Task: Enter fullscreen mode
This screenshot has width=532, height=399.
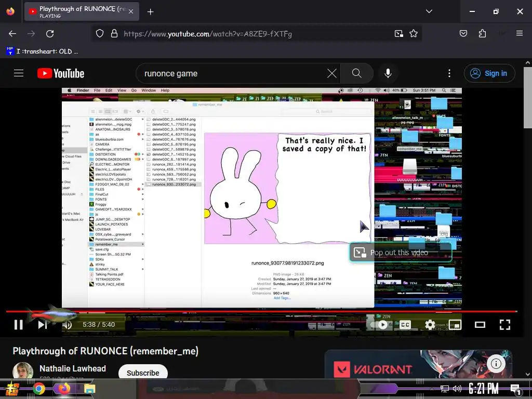Action: tap(505, 325)
